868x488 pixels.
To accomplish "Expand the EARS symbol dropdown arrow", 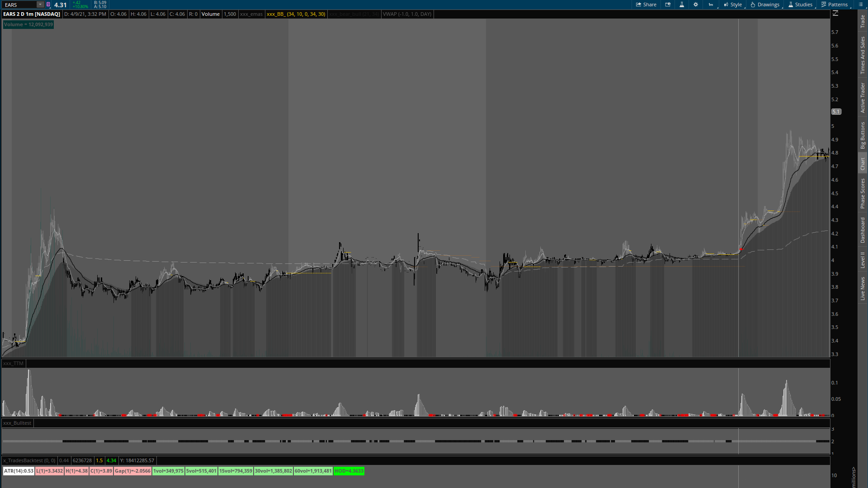I will [40, 5].
